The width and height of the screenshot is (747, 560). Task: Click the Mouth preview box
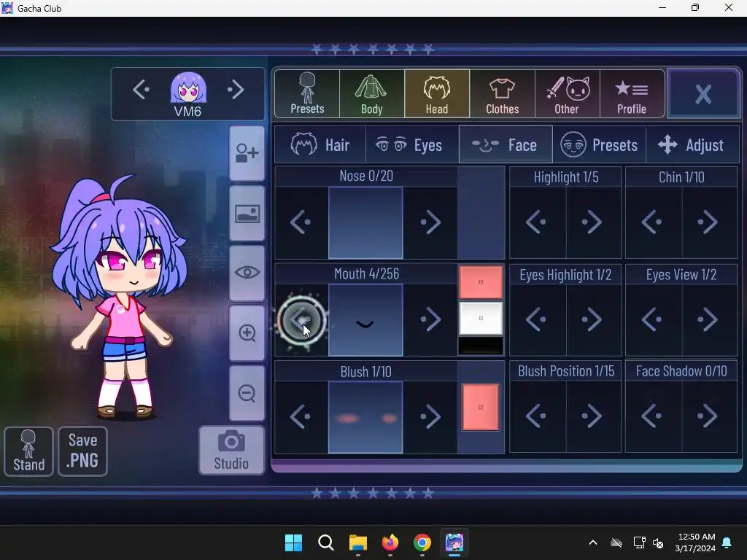pyautogui.click(x=365, y=320)
